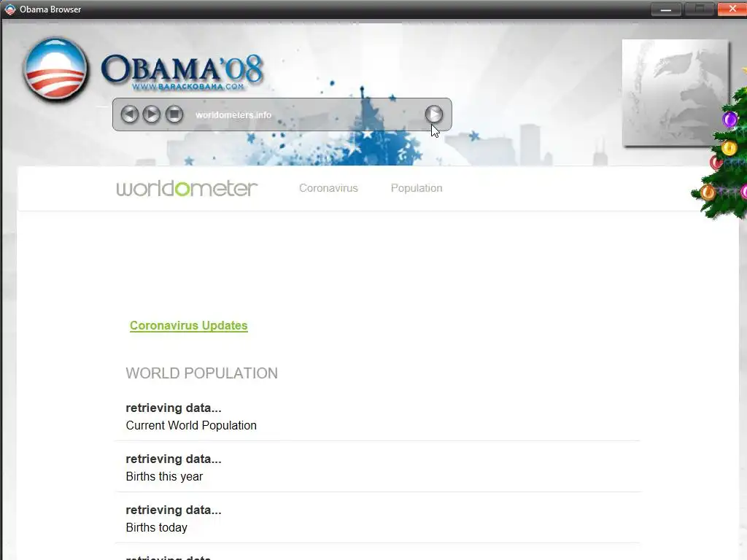Click the Current World Population label
Screen dimensions: 747x560
(191, 425)
